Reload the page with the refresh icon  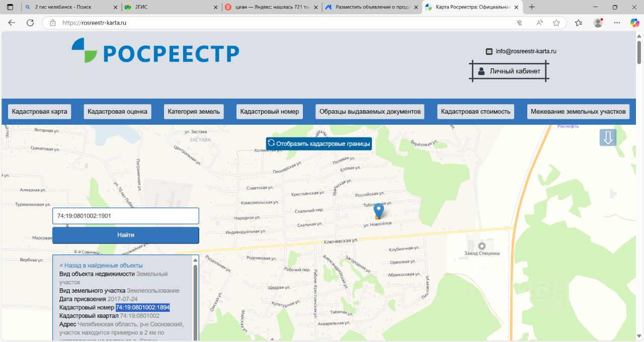point(30,23)
